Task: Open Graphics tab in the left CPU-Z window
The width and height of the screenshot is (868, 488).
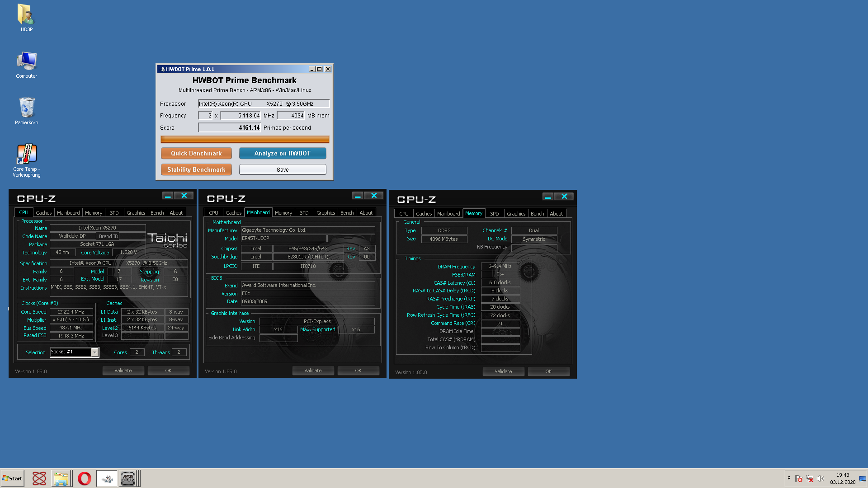Action: (x=136, y=213)
